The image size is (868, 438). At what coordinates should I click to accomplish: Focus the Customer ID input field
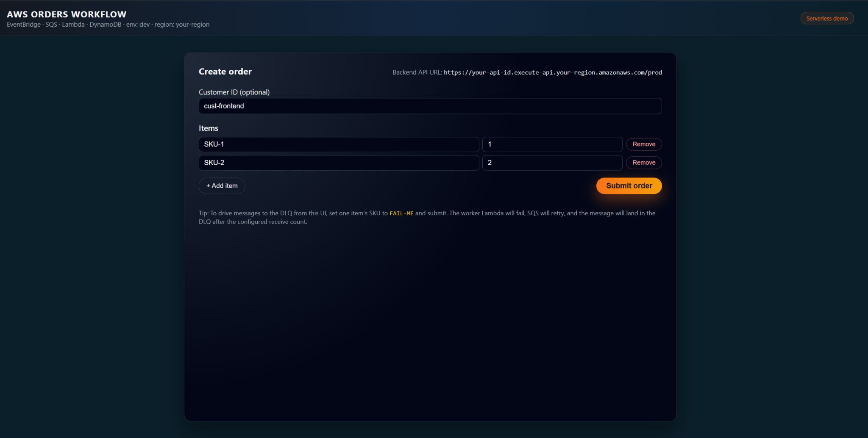click(x=430, y=106)
